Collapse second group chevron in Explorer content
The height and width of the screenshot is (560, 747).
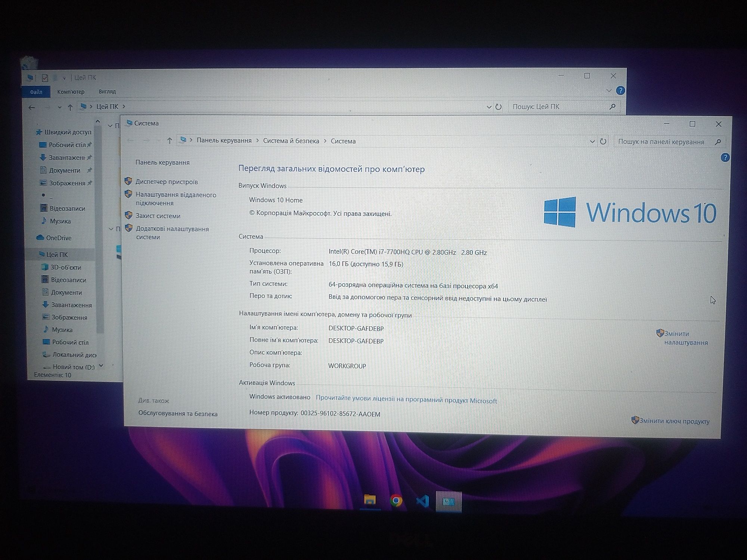[111, 229]
